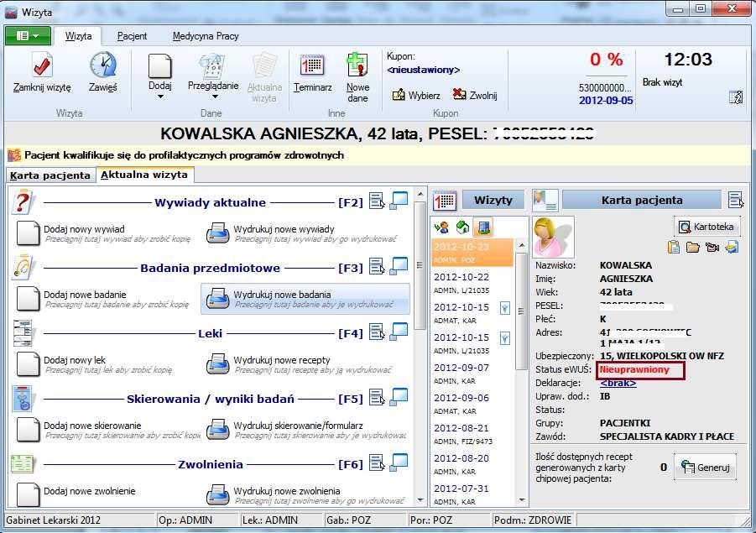Click calendar icon beside Wizyty header
756x533 pixels.
pyautogui.click(x=445, y=201)
